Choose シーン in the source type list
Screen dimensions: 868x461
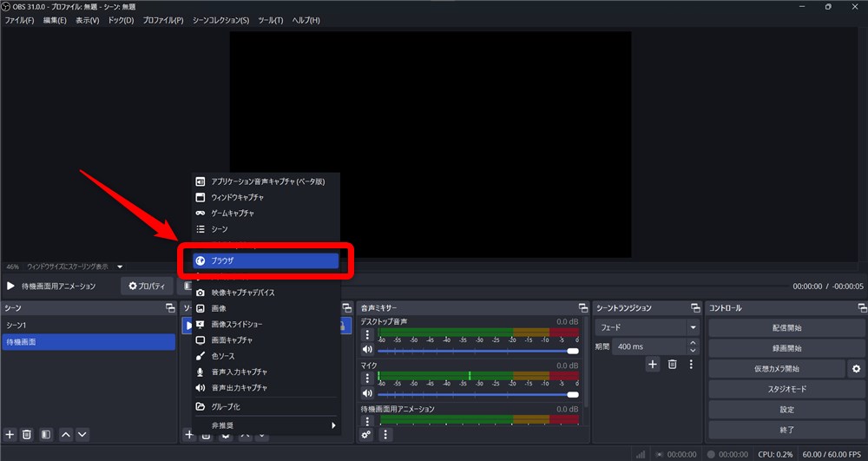click(x=266, y=229)
